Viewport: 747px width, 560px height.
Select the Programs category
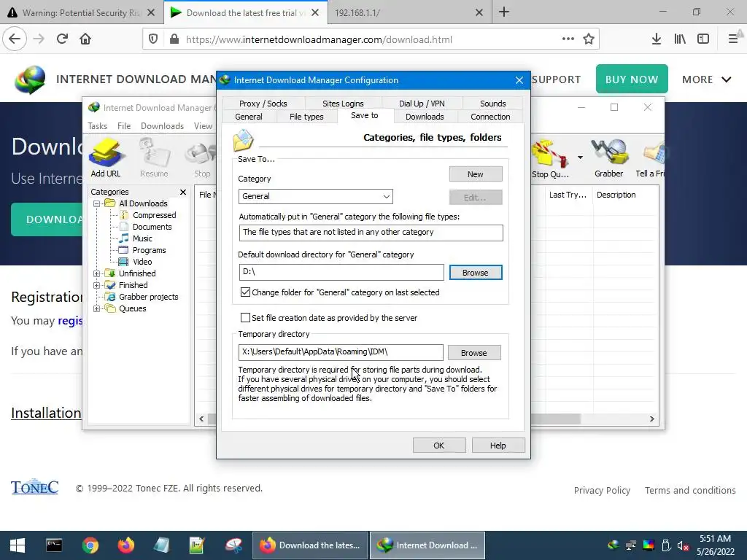tap(149, 250)
